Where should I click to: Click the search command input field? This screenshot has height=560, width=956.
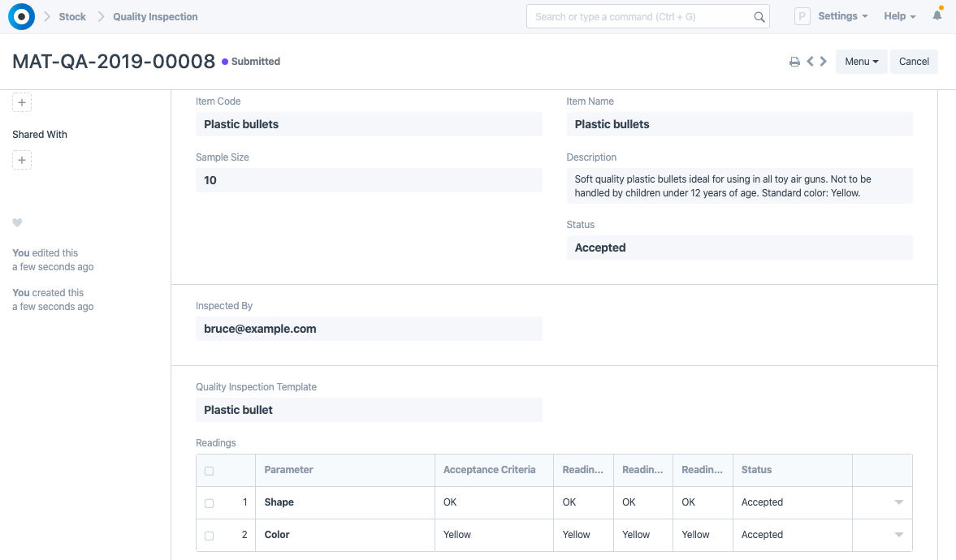coord(642,16)
